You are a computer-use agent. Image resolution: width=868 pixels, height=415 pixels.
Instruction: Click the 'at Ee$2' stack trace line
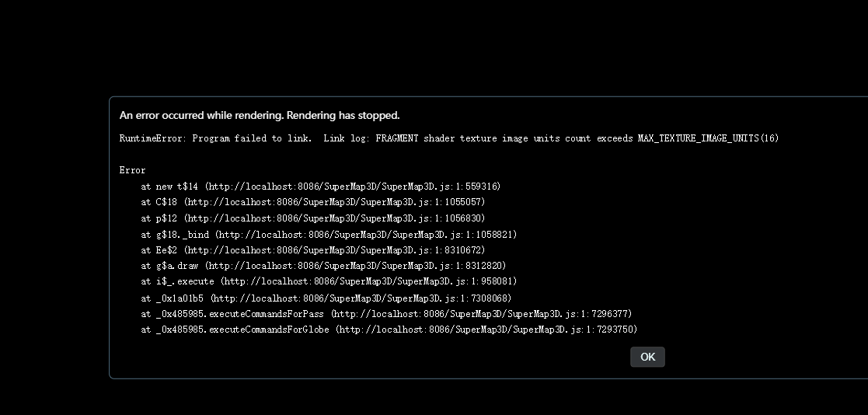click(x=312, y=250)
